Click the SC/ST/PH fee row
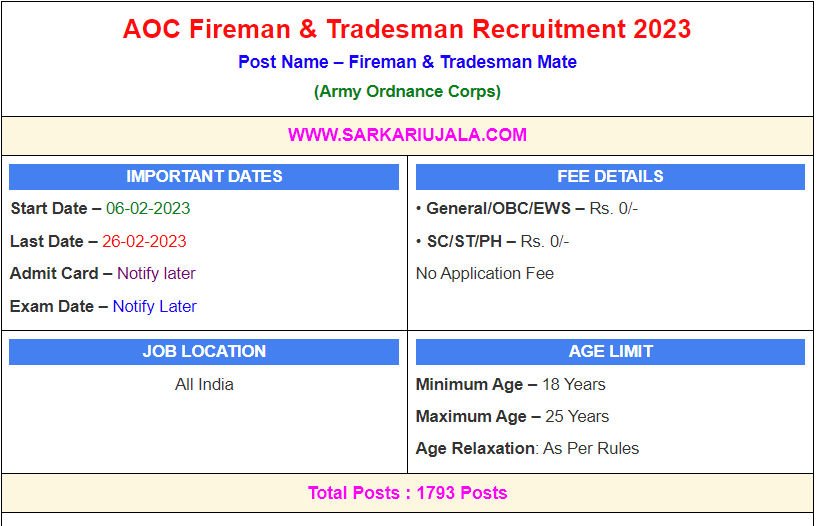 point(493,241)
